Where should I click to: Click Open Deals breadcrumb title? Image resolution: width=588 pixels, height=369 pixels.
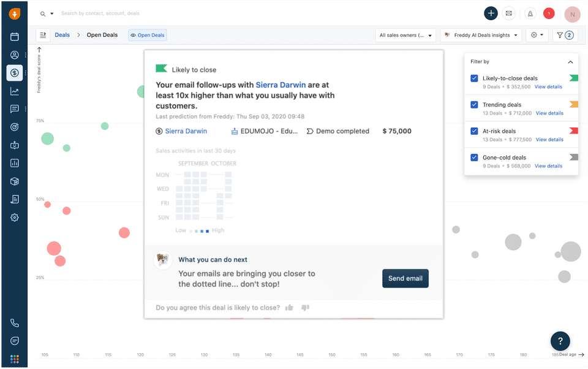pos(102,35)
